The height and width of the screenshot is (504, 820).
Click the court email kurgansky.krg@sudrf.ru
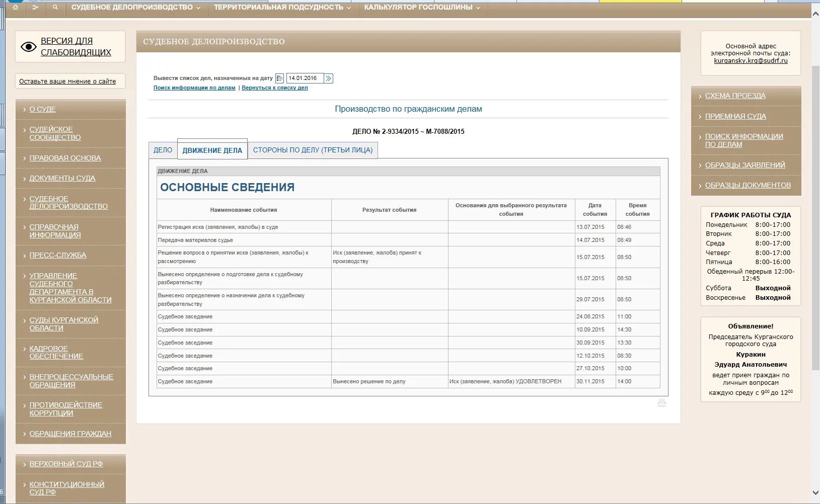click(x=751, y=60)
